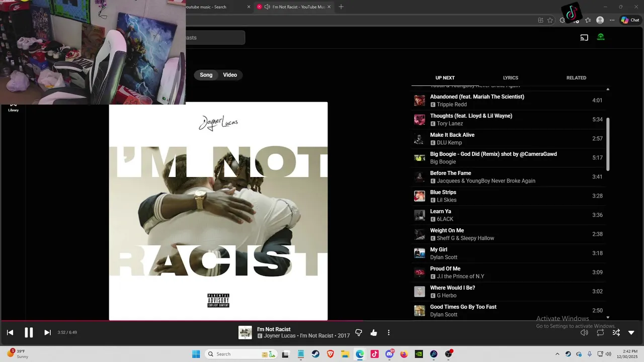Play Where Would I Be? from queue
644x362 pixels.
(508, 292)
